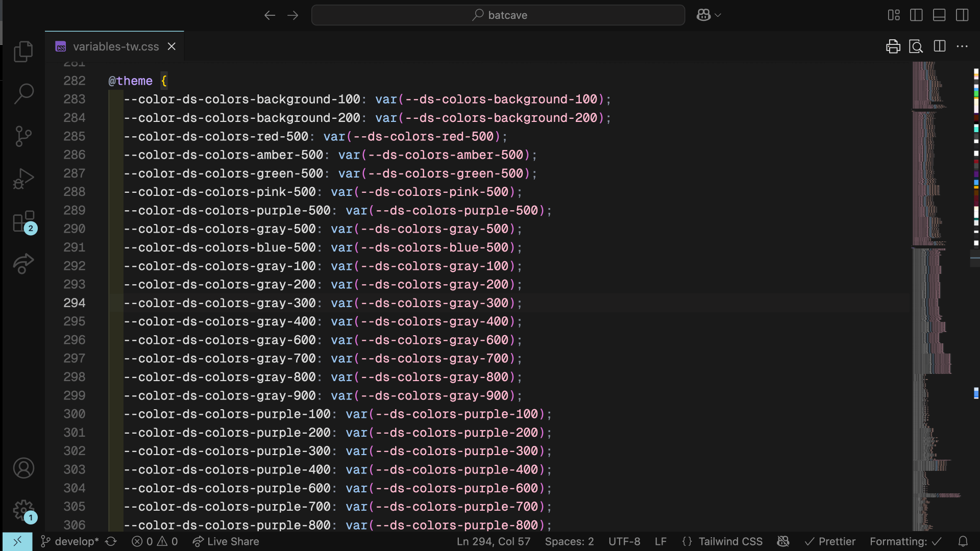Viewport: 980px width, 551px height.
Task: Click the vertical scrollbar overview ruler
Action: pyautogui.click(x=976, y=296)
